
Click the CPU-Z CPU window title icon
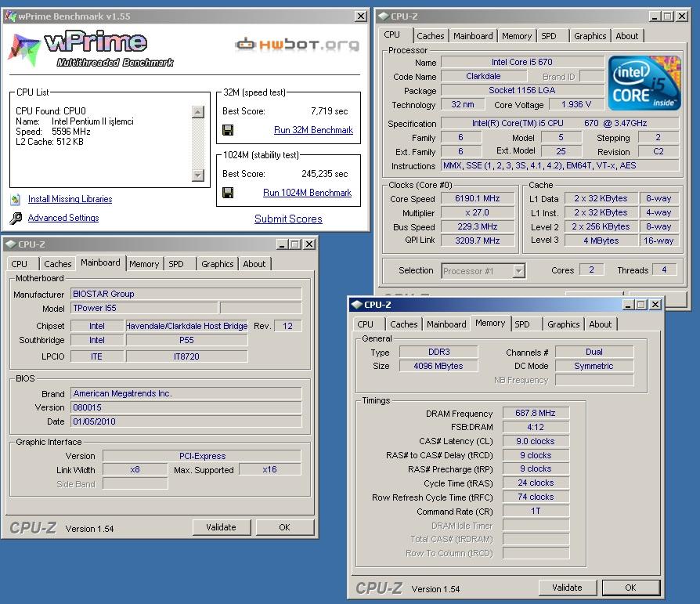click(384, 16)
